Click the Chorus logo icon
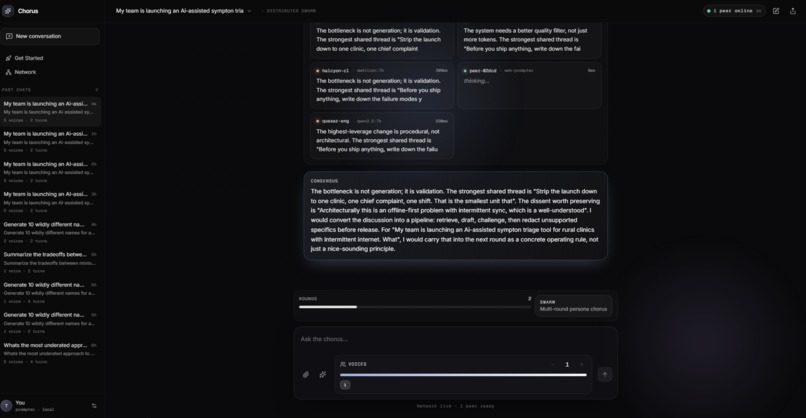 point(8,11)
